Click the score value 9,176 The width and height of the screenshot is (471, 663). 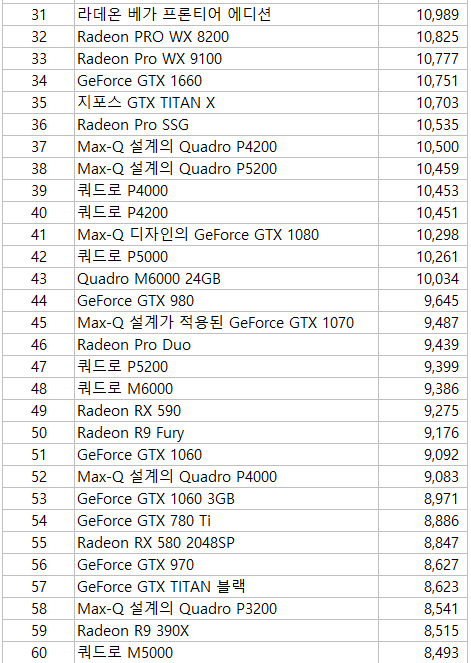coord(441,433)
